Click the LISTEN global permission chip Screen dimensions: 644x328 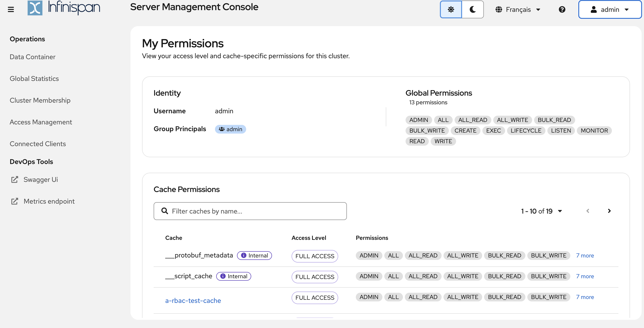point(561,130)
